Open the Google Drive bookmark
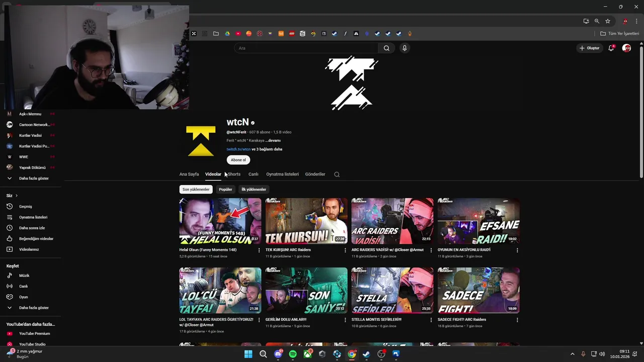Screen dimensions: 644x362 click(227, 34)
